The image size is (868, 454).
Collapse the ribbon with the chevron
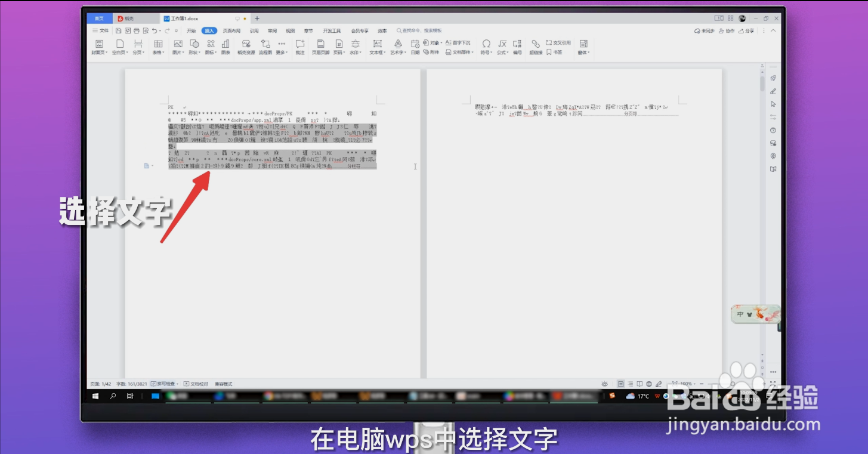click(774, 30)
